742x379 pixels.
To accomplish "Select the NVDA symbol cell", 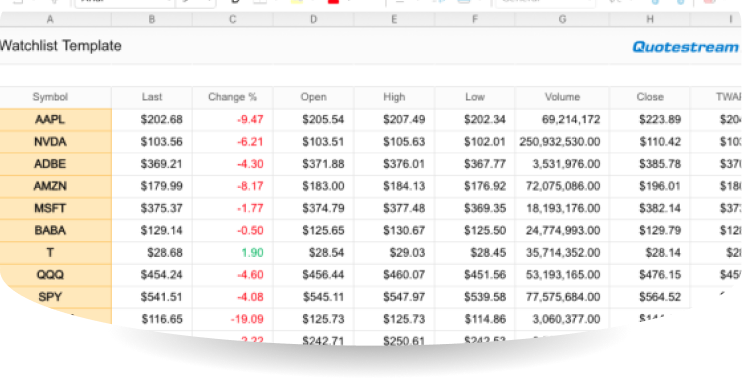I will click(50, 142).
